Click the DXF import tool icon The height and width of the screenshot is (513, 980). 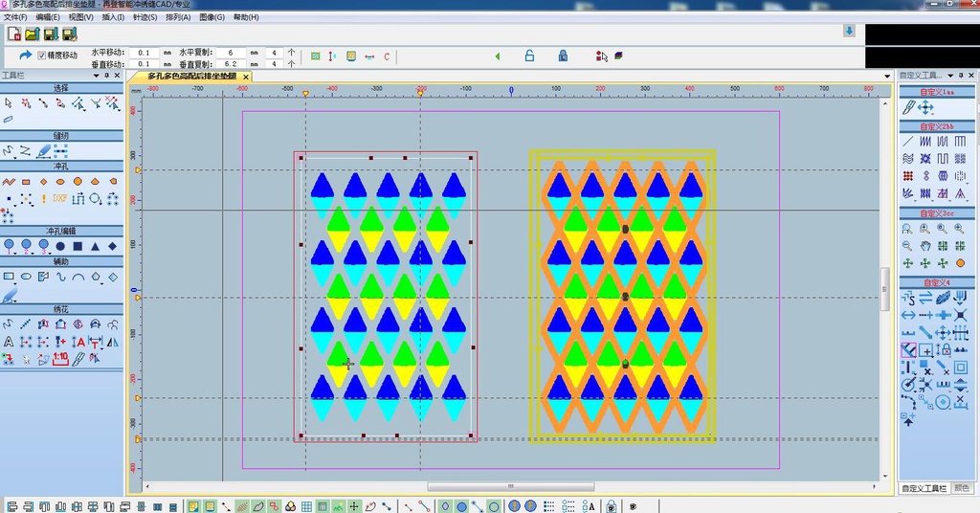[60, 199]
